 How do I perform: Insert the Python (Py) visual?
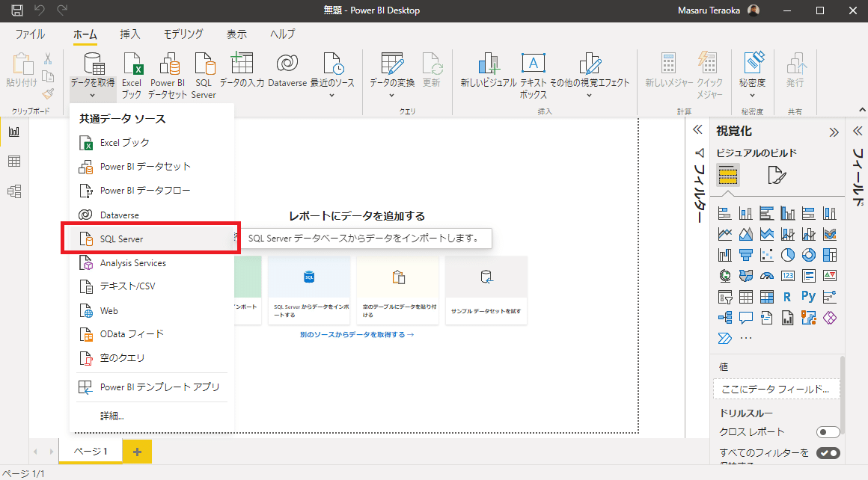coord(809,297)
